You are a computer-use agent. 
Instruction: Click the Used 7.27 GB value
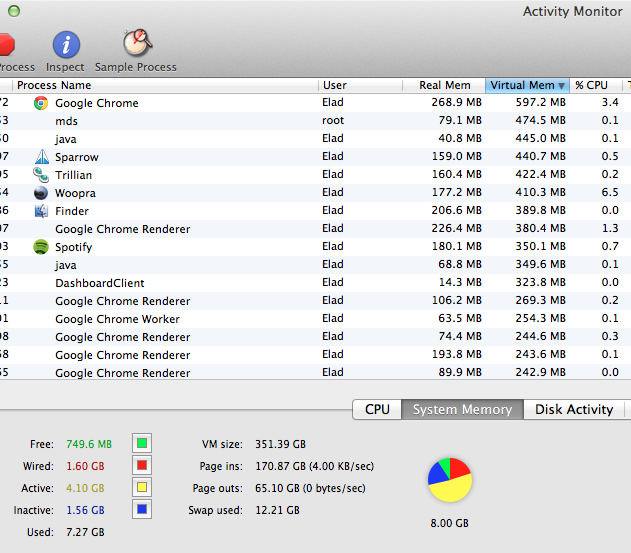[85, 532]
